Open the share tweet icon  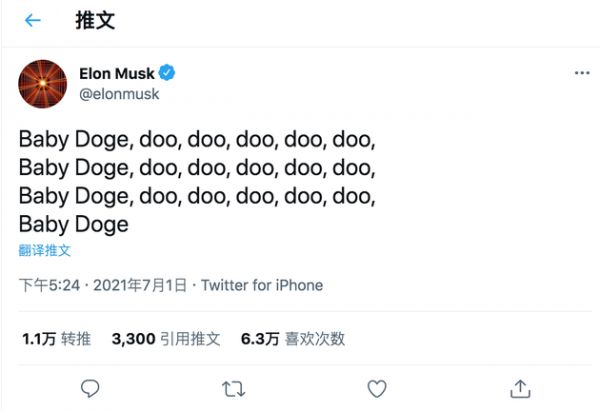coord(520,388)
